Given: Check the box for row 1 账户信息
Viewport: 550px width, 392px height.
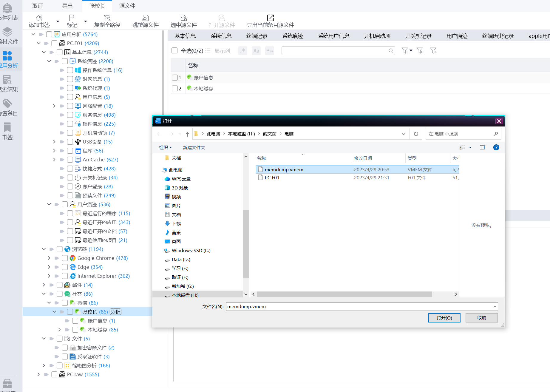Looking at the screenshot, I should click(x=175, y=78).
